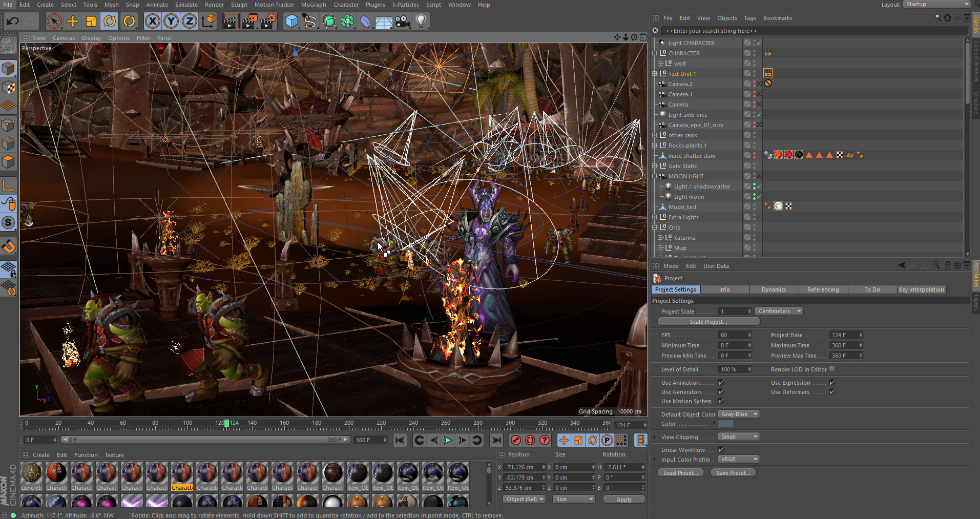Open the Key Interpolation tab
980x519 pixels.
(921, 289)
